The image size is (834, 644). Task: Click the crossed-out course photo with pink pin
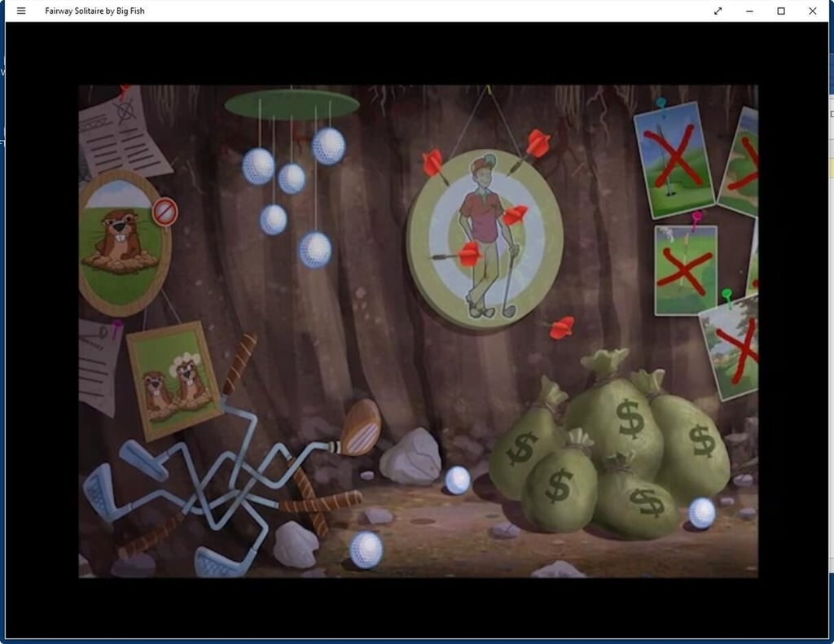686,269
